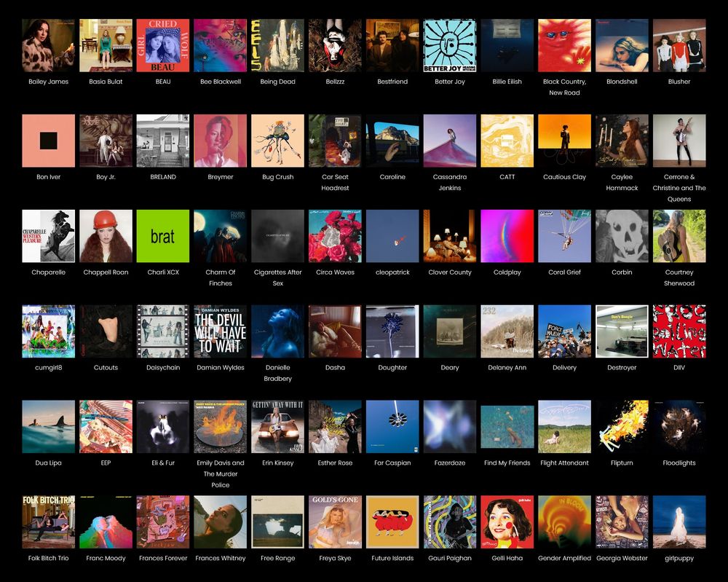Select the Flight Attendant artist label
Screen dimensions: 728x582
tap(565, 462)
